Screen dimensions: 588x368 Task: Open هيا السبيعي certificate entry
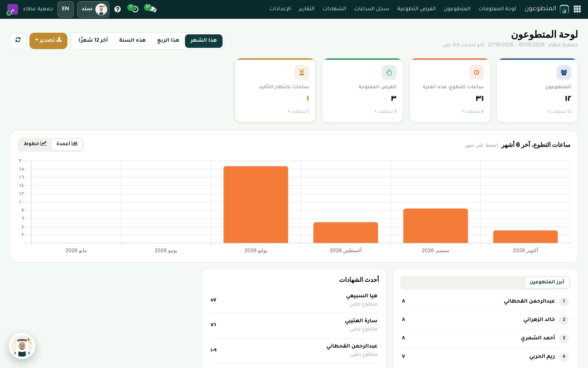coord(294,300)
